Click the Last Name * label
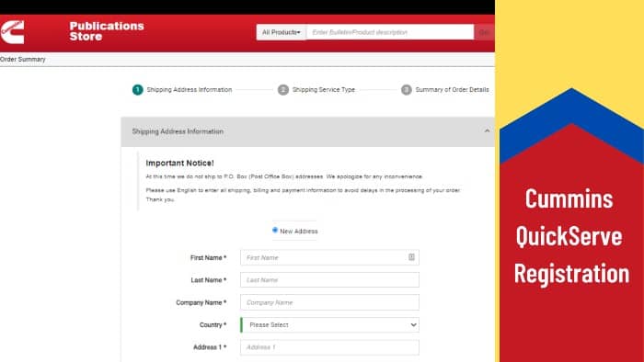 click(x=209, y=280)
